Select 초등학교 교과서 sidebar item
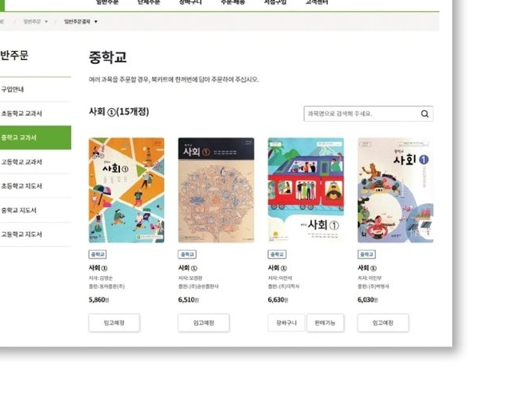 (35, 114)
